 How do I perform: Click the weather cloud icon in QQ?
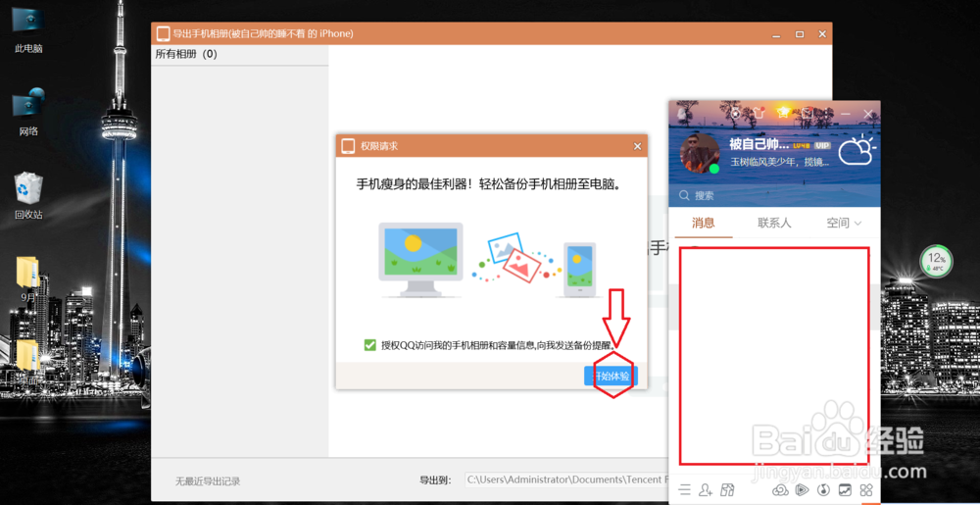857,151
